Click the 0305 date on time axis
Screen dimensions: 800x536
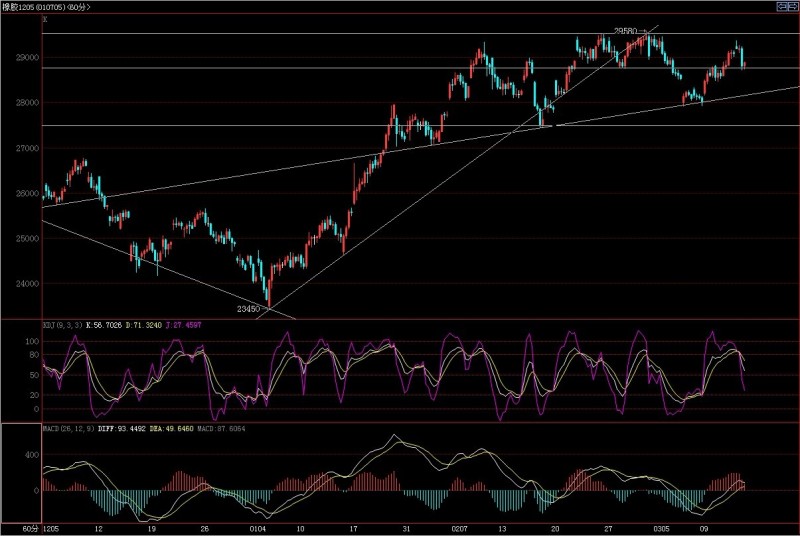pos(661,527)
